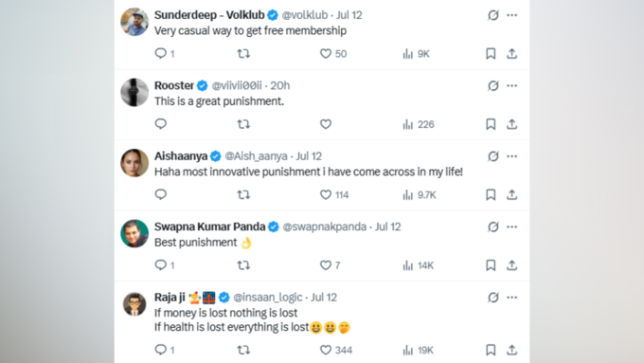Bookmark Rooster's tweet
The height and width of the screenshot is (363, 644).
(x=491, y=124)
